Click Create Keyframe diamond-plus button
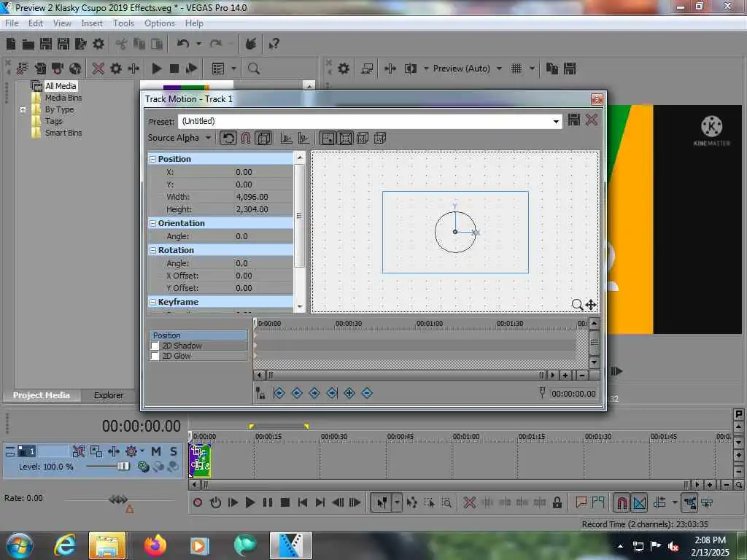The image size is (747, 560). click(349, 393)
